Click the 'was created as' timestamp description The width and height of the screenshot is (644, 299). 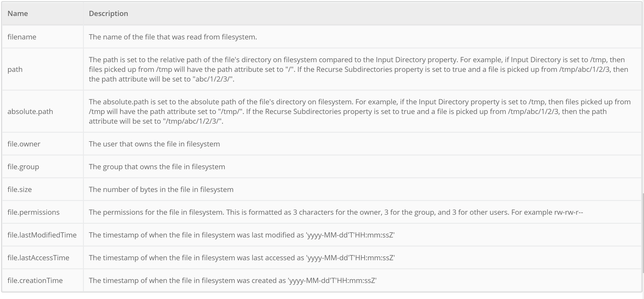pos(232,280)
